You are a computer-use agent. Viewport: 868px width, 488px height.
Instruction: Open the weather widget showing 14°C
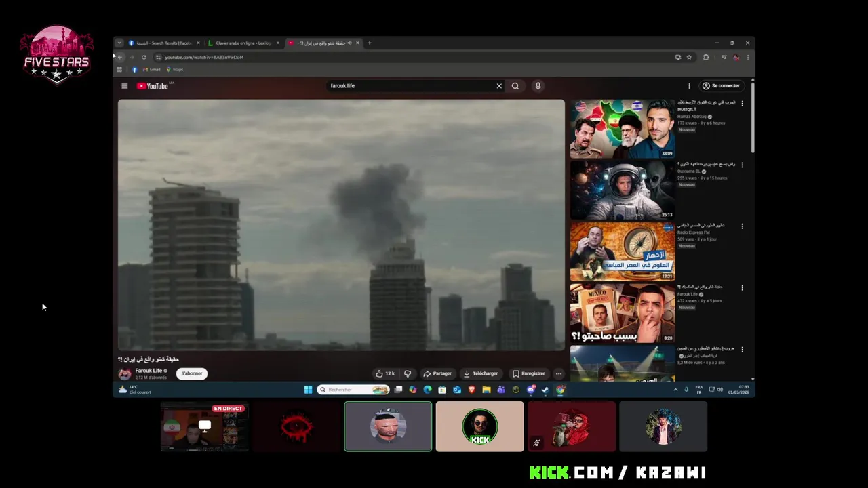click(134, 390)
